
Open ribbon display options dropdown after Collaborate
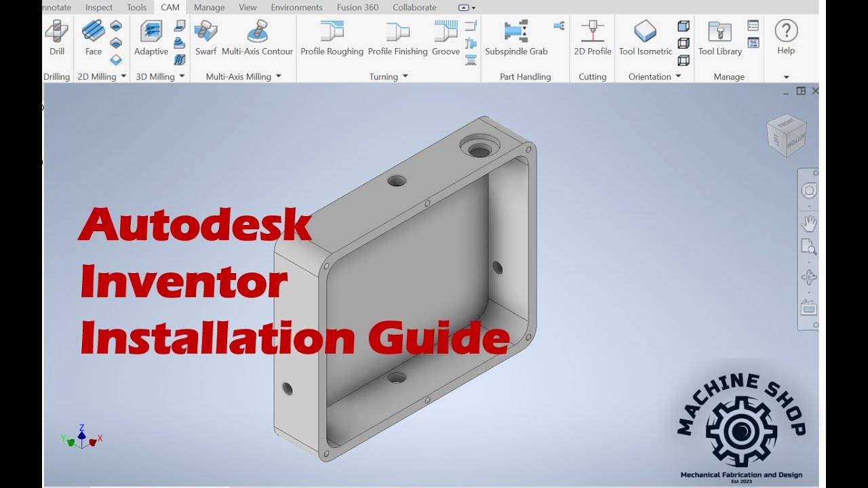point(467,7)
